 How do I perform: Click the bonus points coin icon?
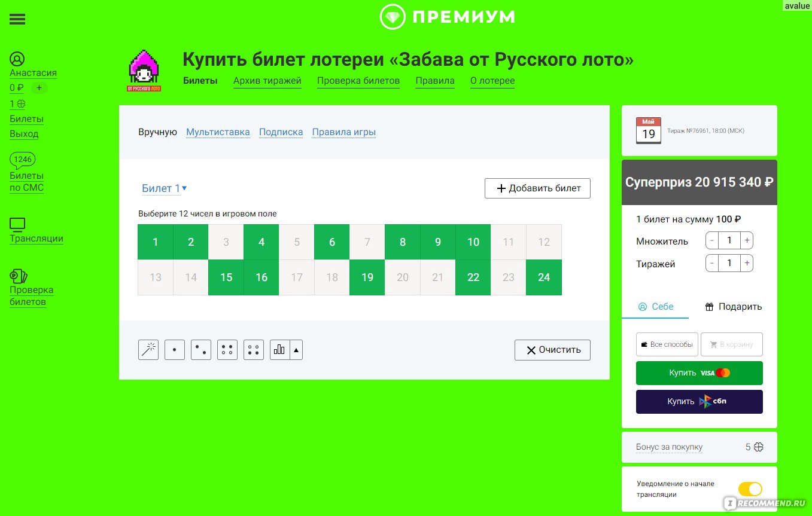pos(759,447)
